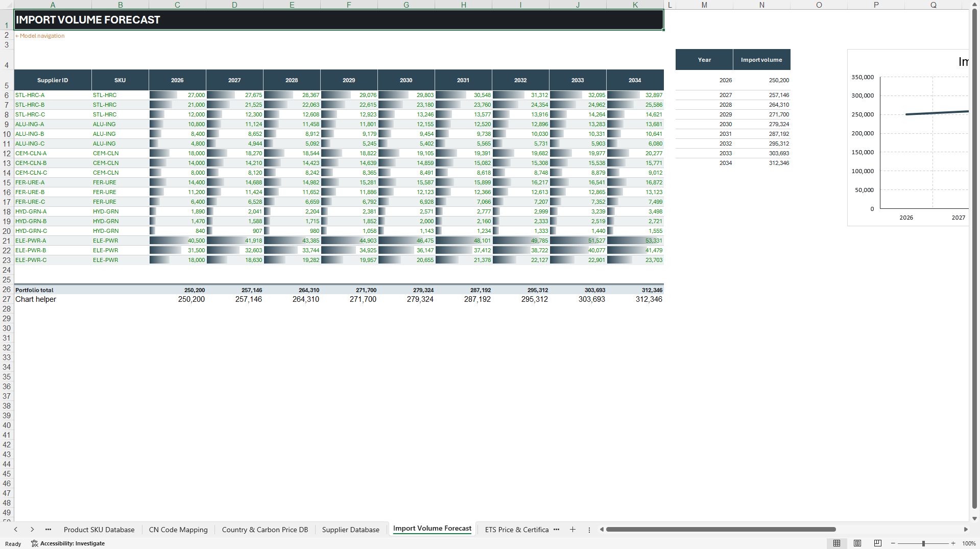Adjust the zoom slider handle

click(923, 543)
